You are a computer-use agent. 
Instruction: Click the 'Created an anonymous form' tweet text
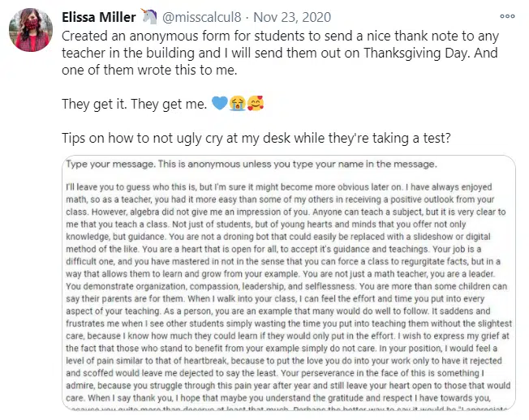point(280,53)
